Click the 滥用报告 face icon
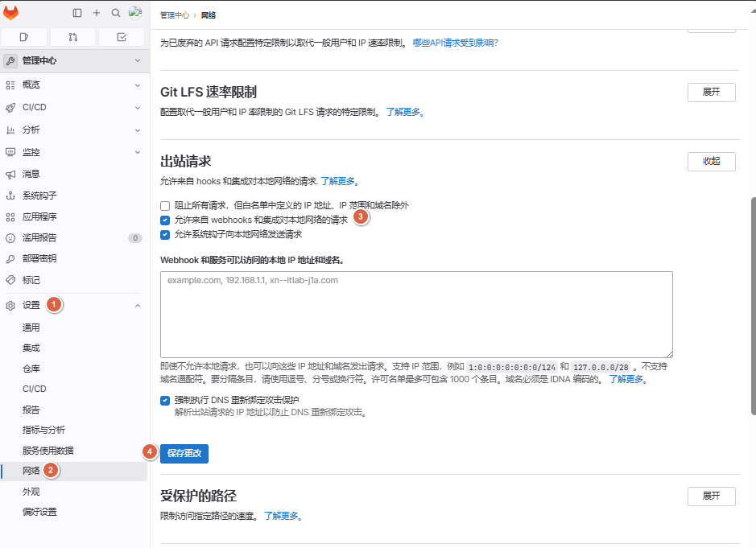Screen dimensions: 756x548 [x=10, y=238]
